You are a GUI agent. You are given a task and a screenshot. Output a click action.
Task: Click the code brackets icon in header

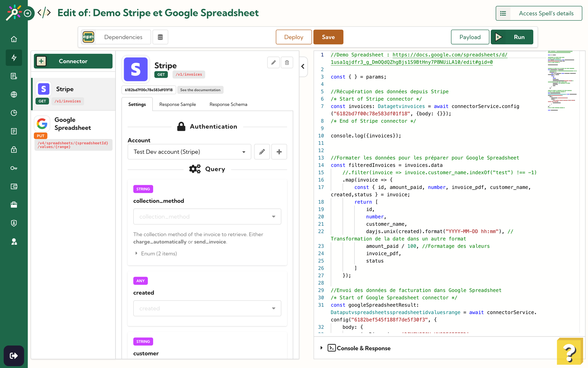pos(44,13)
